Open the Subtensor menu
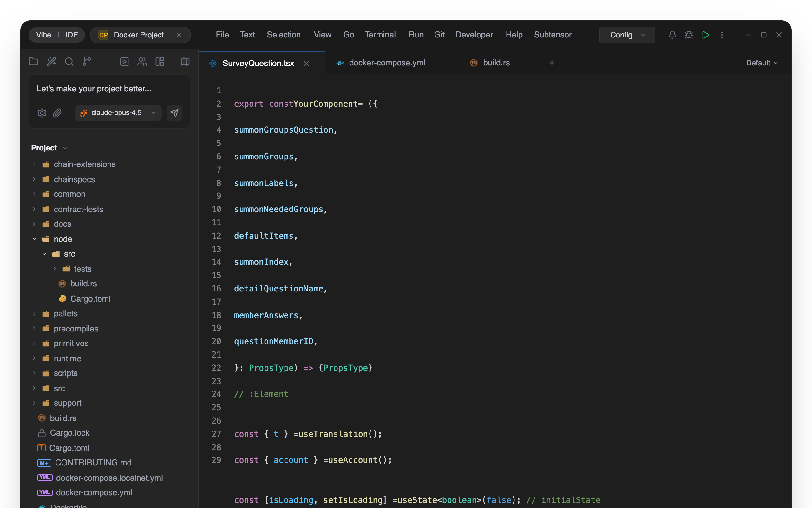This screenshot has height=508, width=812. pos(553,35)
